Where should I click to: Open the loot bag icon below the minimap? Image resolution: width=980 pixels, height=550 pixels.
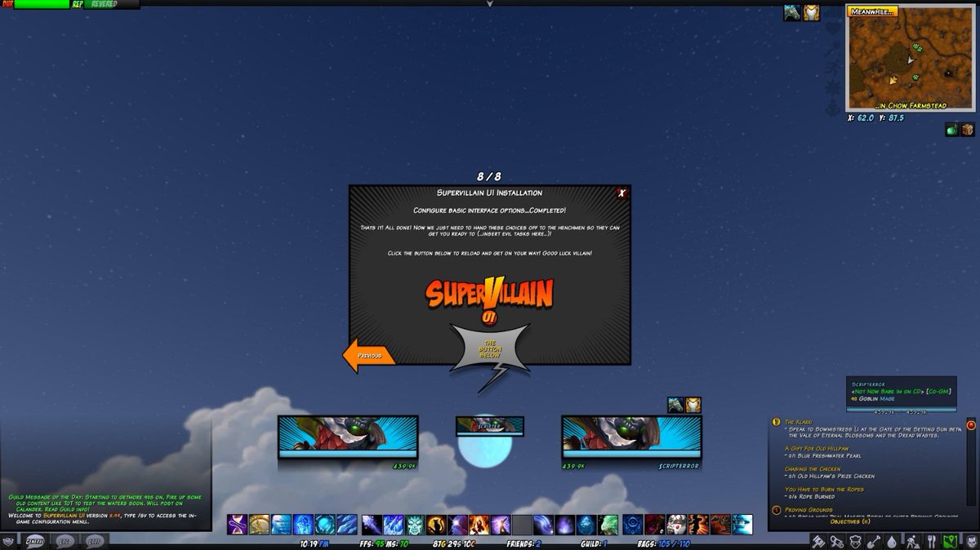(x=968, y=128)
